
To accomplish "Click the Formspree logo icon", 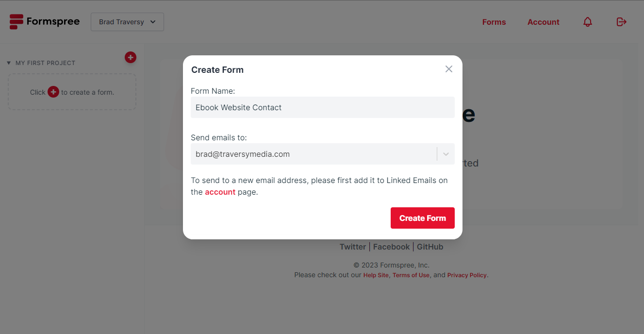I will pos(17,22).
